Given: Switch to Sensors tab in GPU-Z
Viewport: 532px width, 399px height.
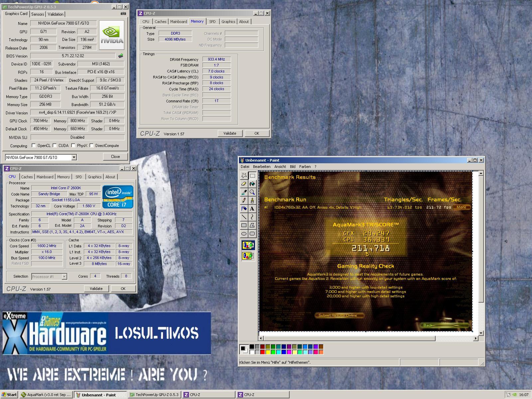Looking at the screenshot, I should click(x=38, y=14).
